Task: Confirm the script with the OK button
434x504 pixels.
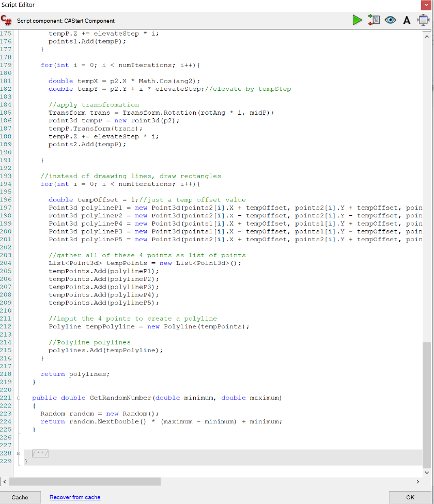Action: [x=410, y=497]
